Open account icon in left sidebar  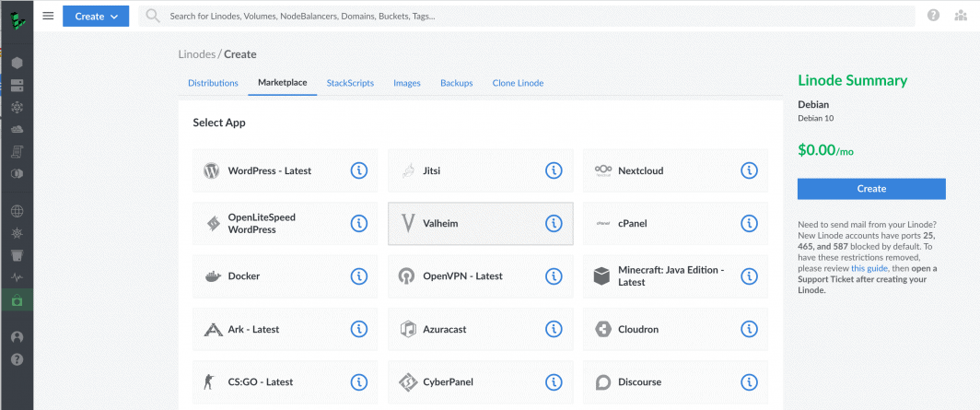coord(17,337)
